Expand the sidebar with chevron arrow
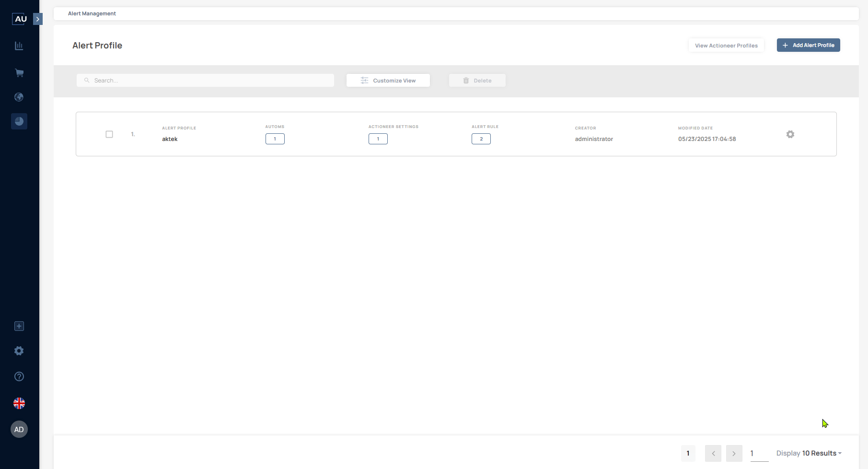This screenshot has width=868, height=469. pyautogui.click(x=38, y=19)
